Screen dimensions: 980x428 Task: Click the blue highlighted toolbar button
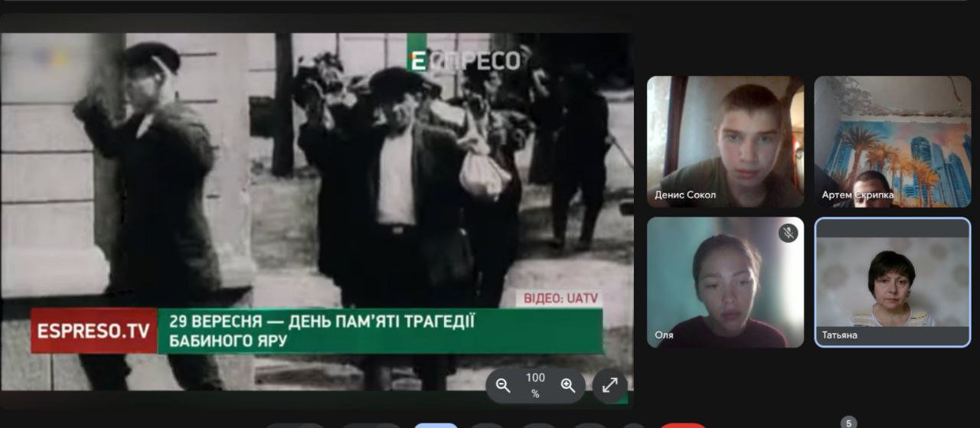tap(436, 425)
